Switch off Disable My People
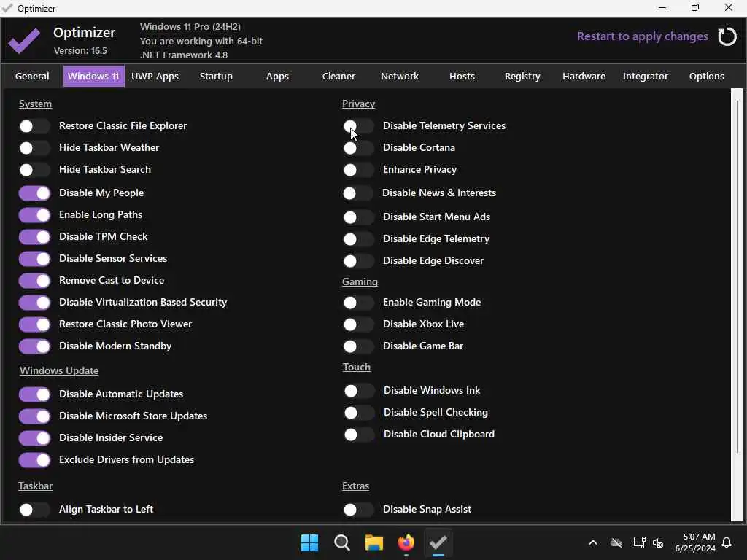747x560 pixels. [x=34, y=193]
